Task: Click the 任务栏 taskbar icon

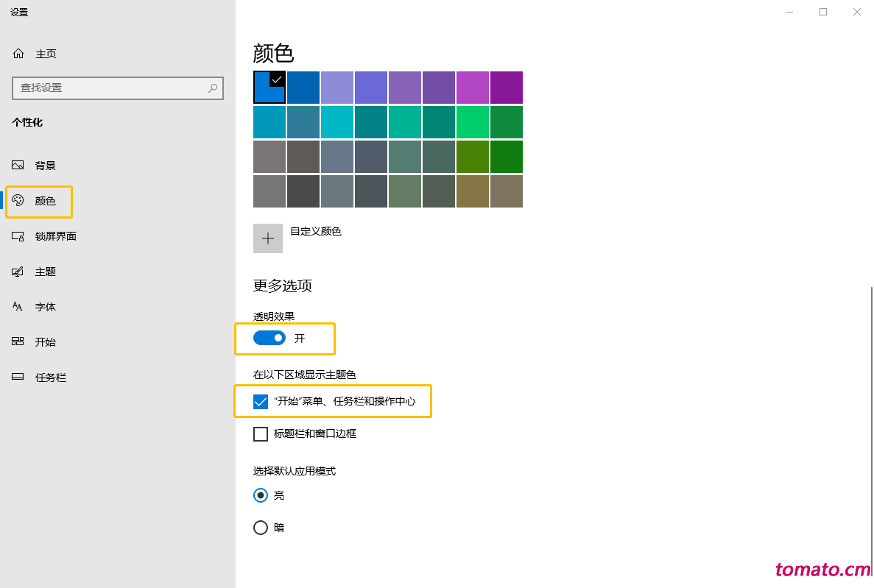Action: pos(18,377)
